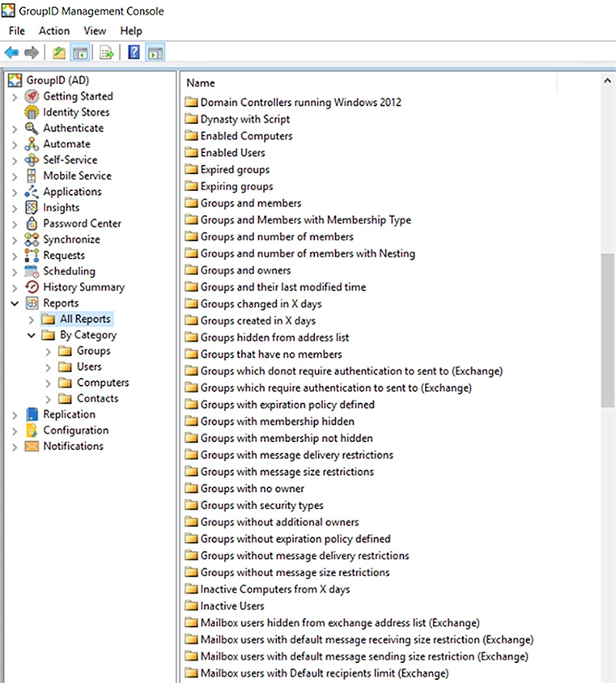Select Inactive Computers from X days
This screenshot has height=683, width=616.
[x=275, y=589]
